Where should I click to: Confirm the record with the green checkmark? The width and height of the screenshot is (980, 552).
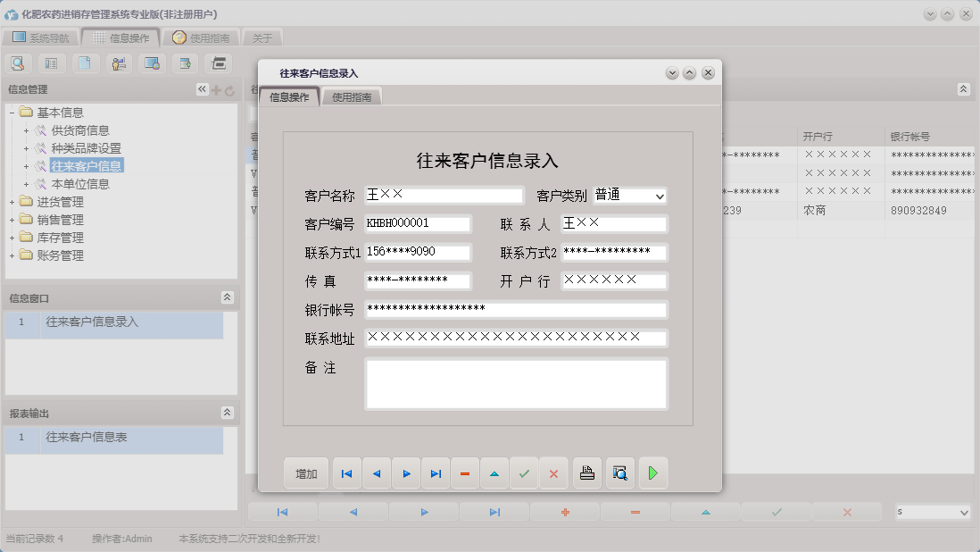525,473
